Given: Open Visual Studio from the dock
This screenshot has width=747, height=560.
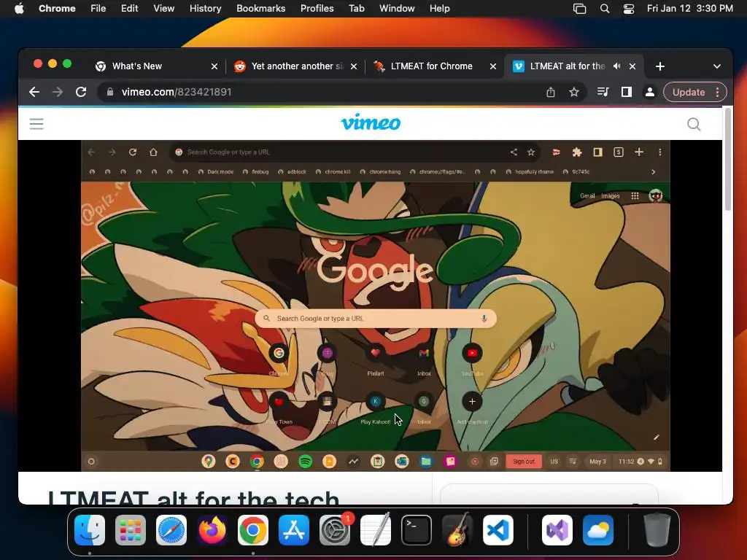Looking at the screenshot, I should [557, 530].
